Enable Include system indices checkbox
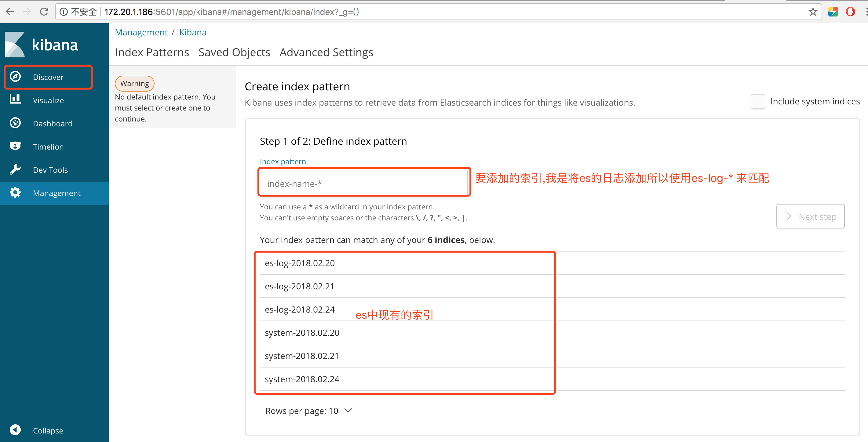The image size is (868, 442). click(757, 101)
